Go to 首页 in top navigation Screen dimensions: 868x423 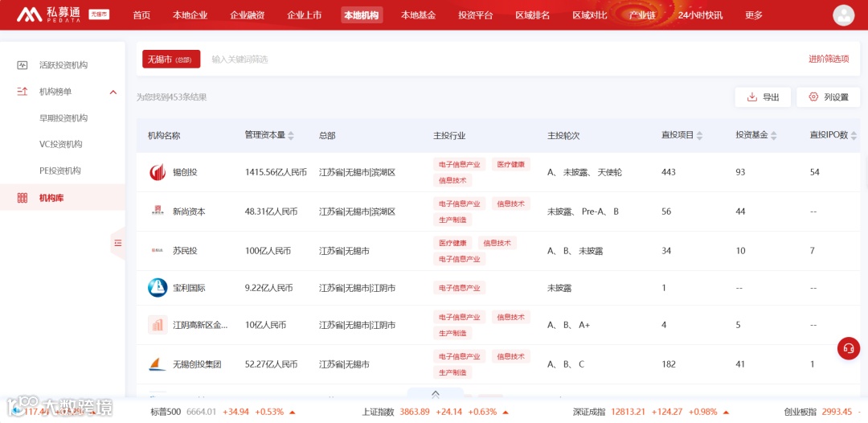tap(141, 15)
